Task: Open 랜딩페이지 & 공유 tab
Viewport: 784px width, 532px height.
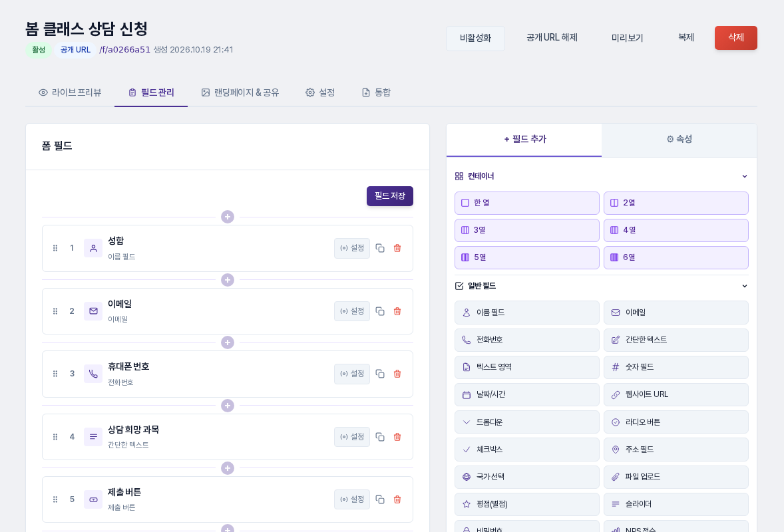Action: (x=240, y=92)
